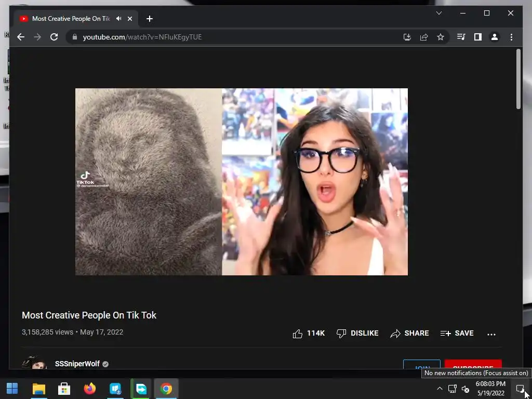Click the padlock site info icon

tap(75, 37)
